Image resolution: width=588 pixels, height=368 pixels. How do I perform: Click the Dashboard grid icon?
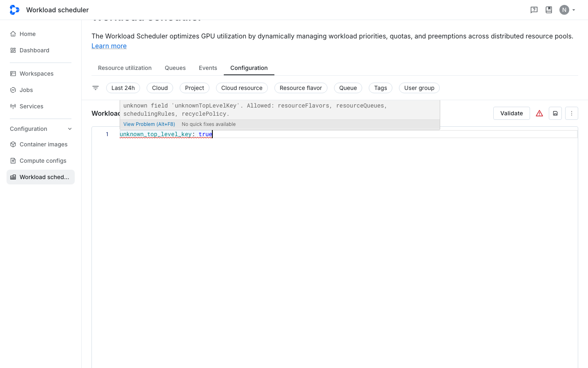[x=13, y=50]
